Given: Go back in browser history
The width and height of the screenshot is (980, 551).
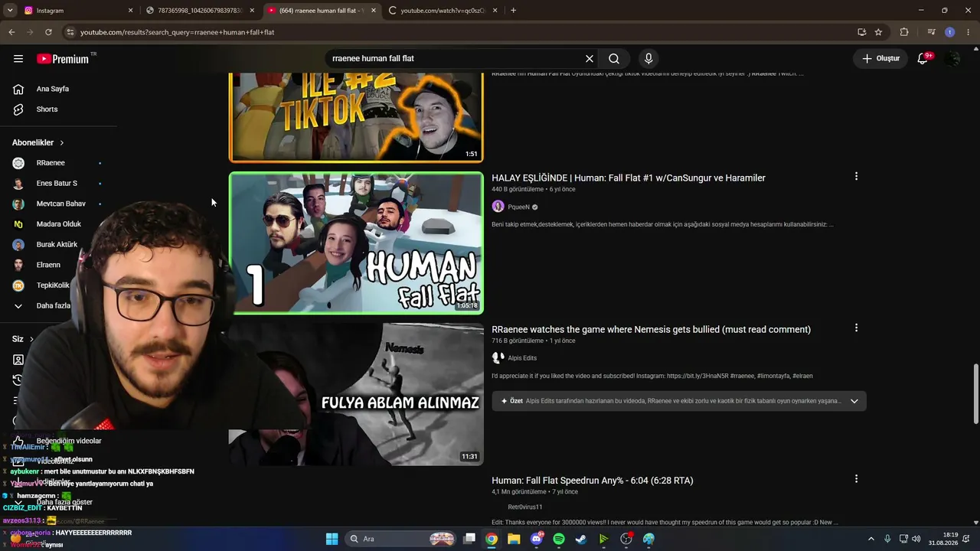Looking at the screenshot, I should pyautogui.click(x=11, y=32).
